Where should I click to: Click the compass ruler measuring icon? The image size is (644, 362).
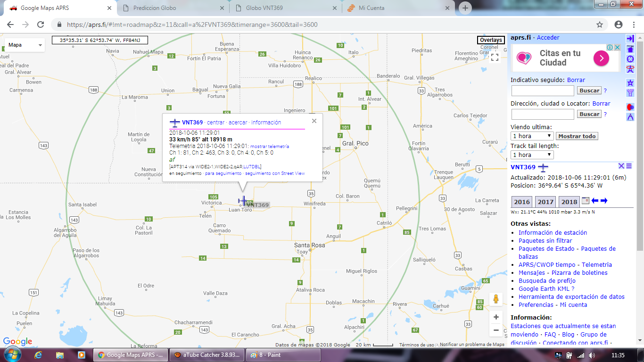click(x=630, y=117)
